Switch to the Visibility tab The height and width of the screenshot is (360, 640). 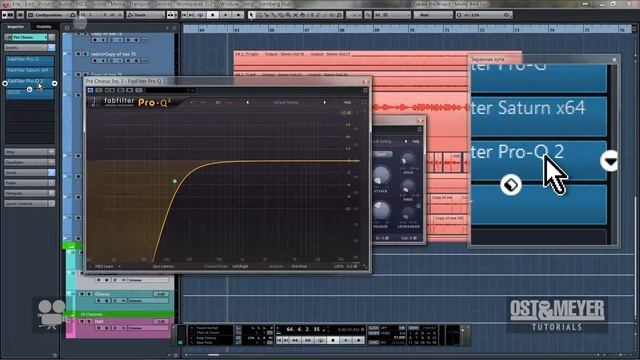44,27
